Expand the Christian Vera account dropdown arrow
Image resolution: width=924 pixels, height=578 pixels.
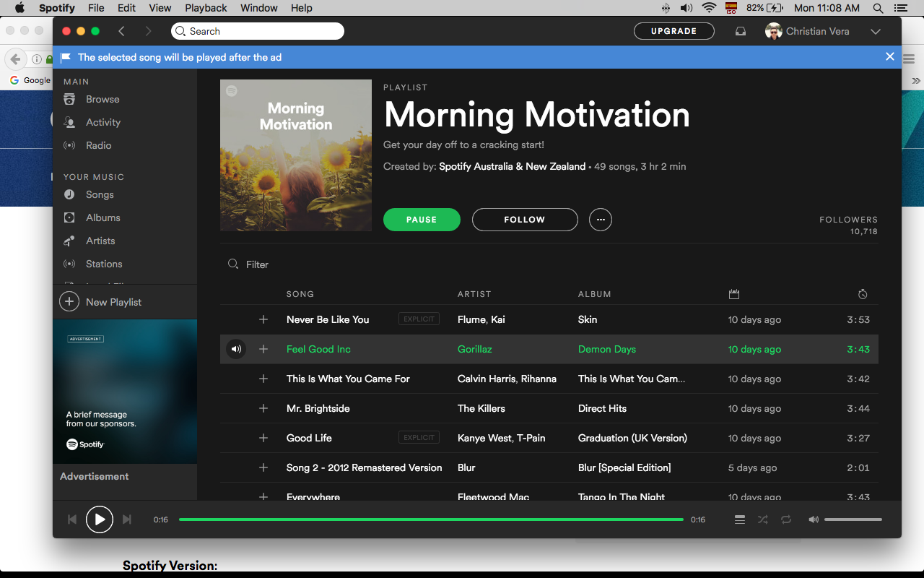click(876, 31)
